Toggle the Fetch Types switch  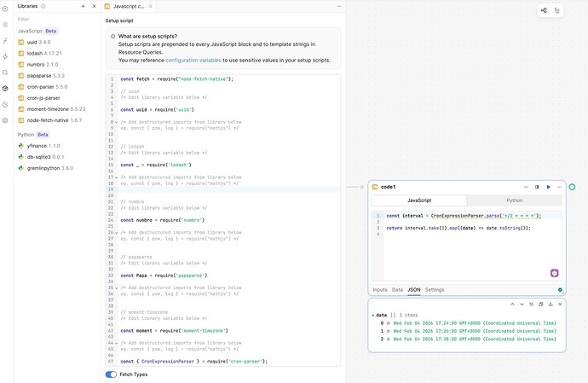(x=111, y=374)
